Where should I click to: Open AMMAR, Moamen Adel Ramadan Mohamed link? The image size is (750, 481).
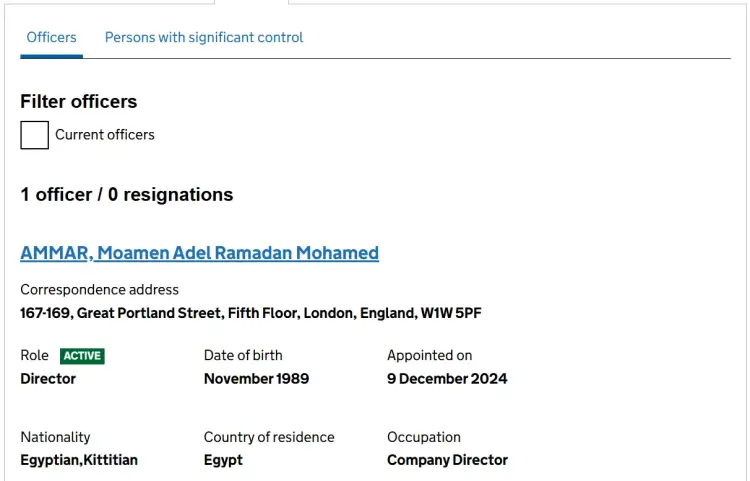coord(199,253)
